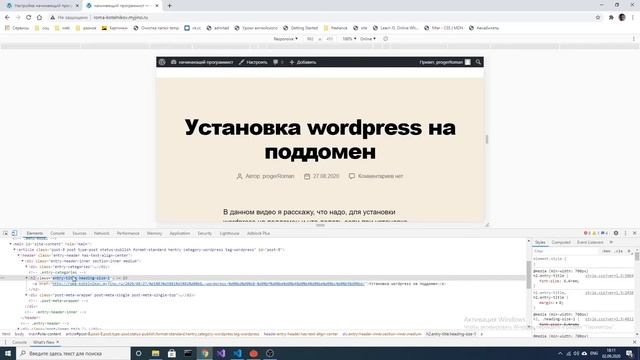Bookmark this page with the star icon
The image size is (640, 360).
[598, 18]
